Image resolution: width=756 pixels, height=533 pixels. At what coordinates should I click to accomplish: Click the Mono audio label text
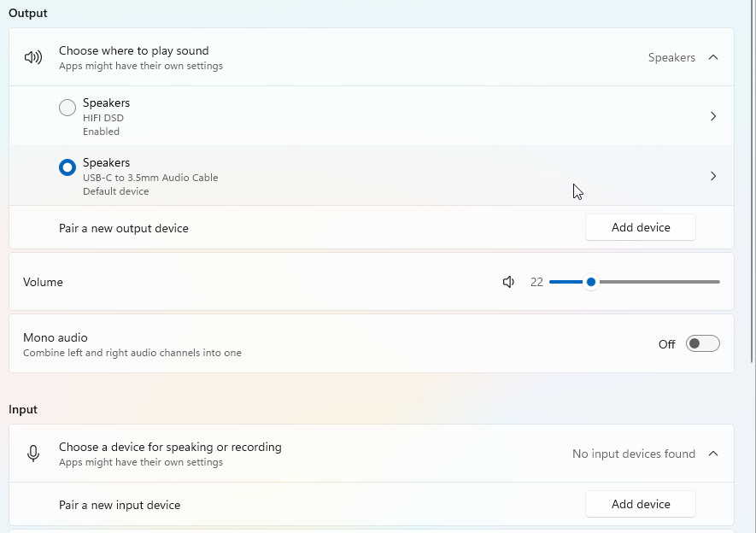point(56,337)
